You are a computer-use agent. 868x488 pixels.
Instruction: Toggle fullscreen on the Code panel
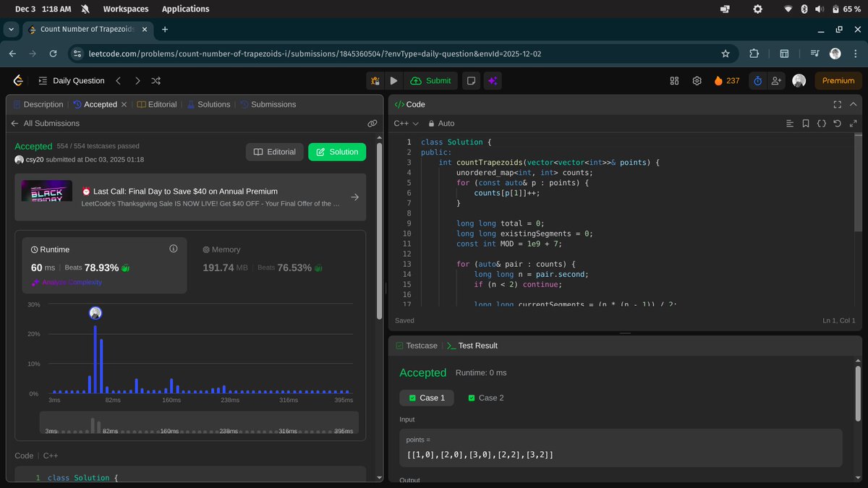tap(838, 104)
